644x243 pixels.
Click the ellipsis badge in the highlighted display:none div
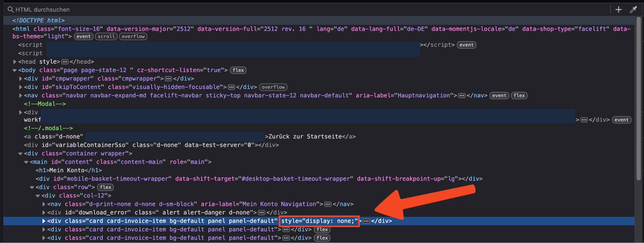pos(366,221)
